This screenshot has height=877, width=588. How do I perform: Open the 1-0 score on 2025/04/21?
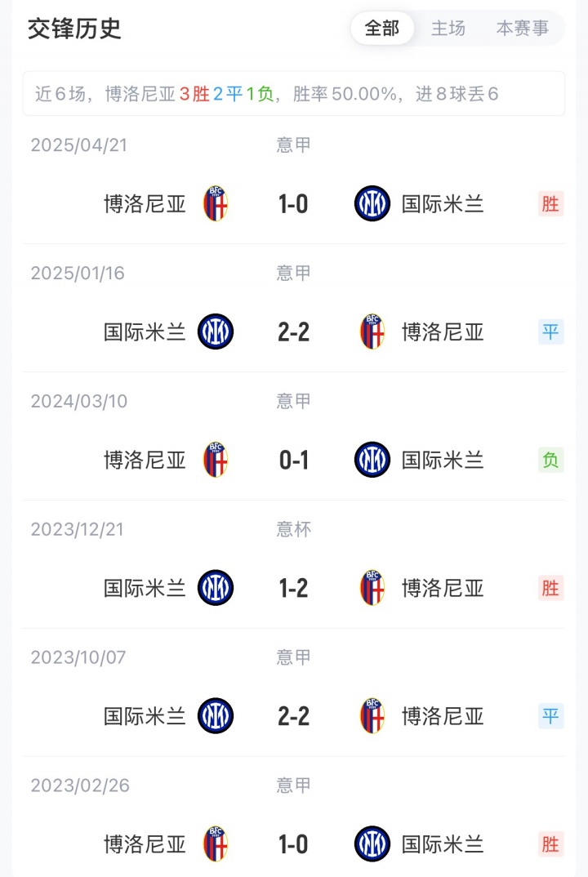click(293, 204)
